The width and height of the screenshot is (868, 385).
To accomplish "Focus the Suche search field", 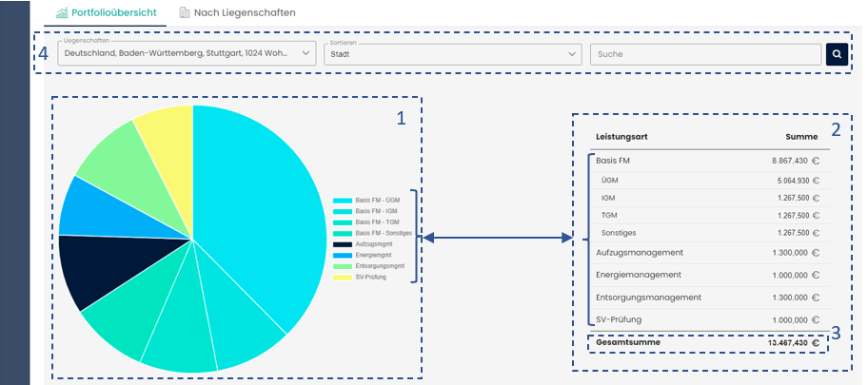I will [x=705, y=54].
